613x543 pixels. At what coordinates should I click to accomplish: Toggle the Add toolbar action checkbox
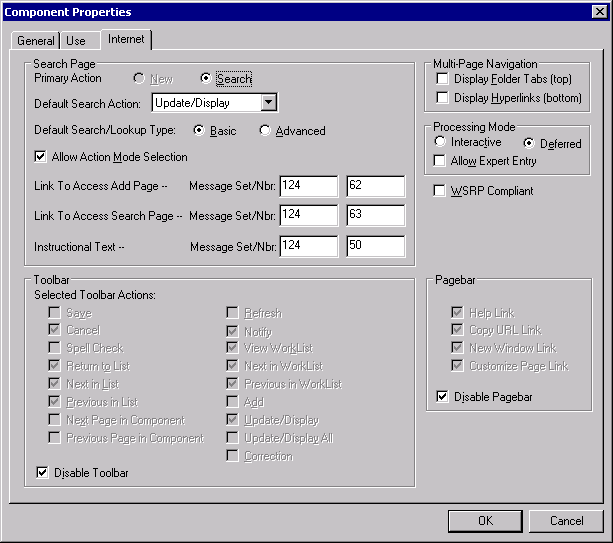pos(232,401)
